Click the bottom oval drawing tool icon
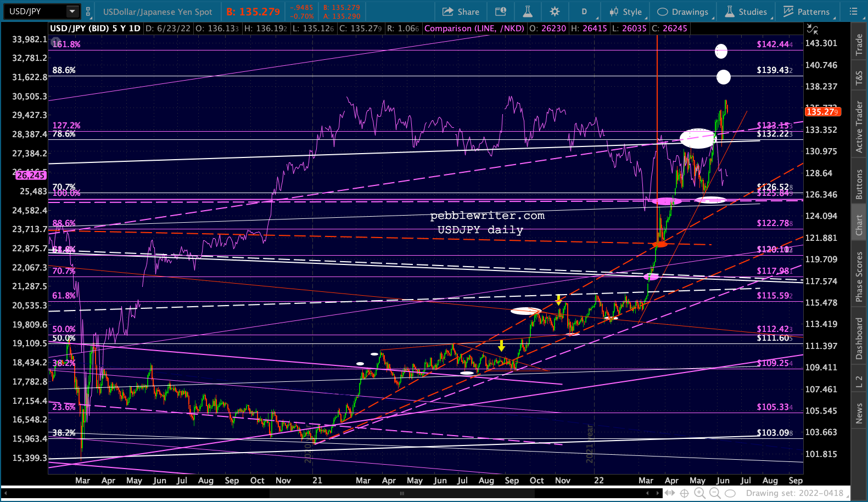868x502 pixels. 730,493
